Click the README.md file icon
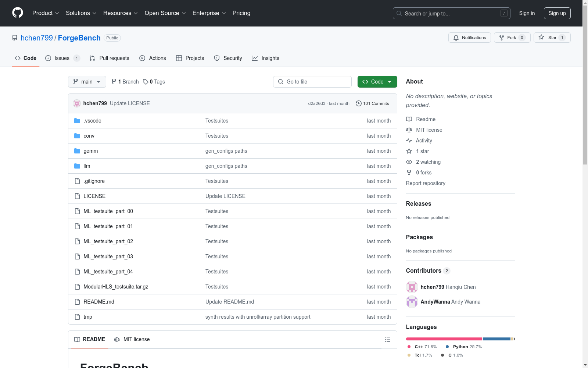Viewport: 588px width, 368px height. pos(77,302)
